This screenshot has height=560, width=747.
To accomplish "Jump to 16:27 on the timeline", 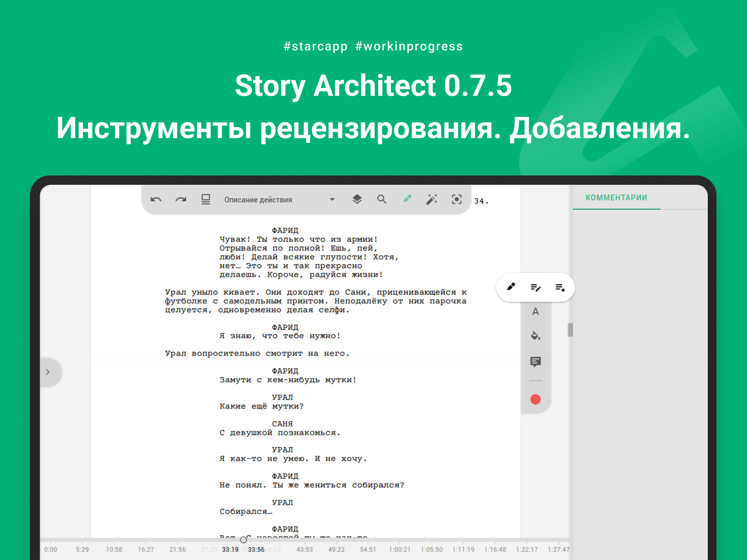I will (x=146, y=549).
